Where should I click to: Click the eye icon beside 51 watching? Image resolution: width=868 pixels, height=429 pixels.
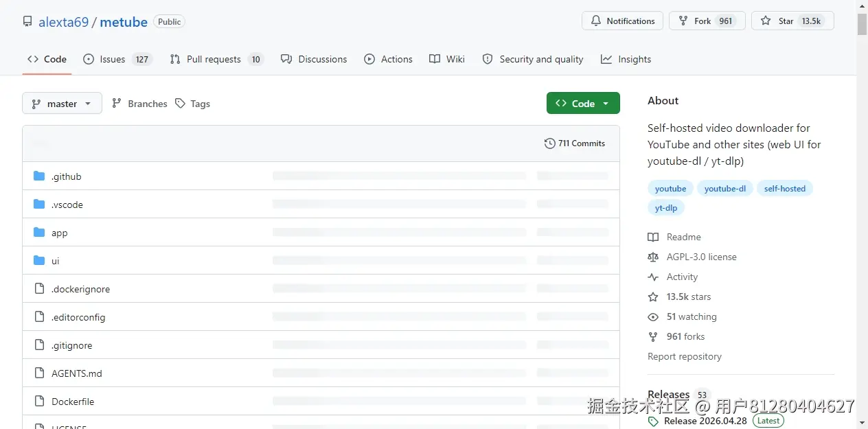tap(653, 316)
